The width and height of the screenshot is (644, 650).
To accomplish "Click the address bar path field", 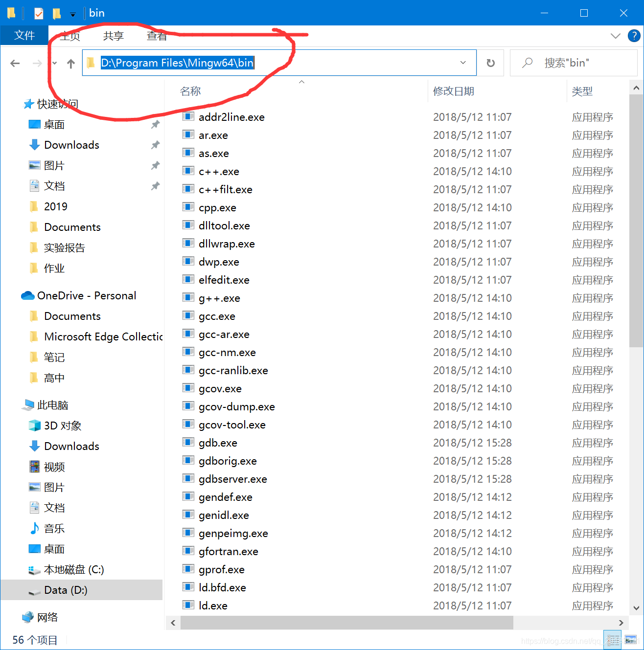I will pos(279,63).
